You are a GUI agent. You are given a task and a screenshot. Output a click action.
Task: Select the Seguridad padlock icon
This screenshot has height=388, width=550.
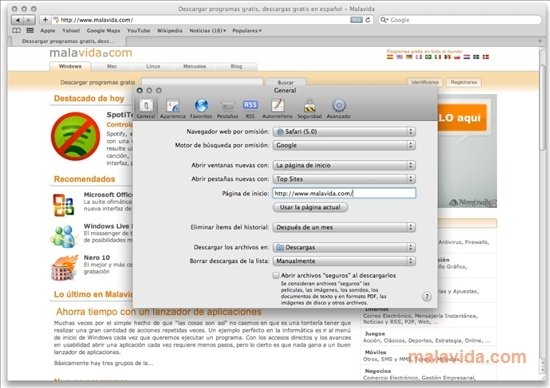click(x=309, y=109)
